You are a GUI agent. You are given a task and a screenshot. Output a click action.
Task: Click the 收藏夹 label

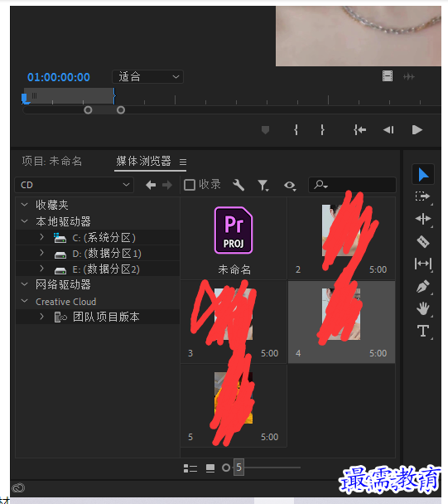point(52,205)
